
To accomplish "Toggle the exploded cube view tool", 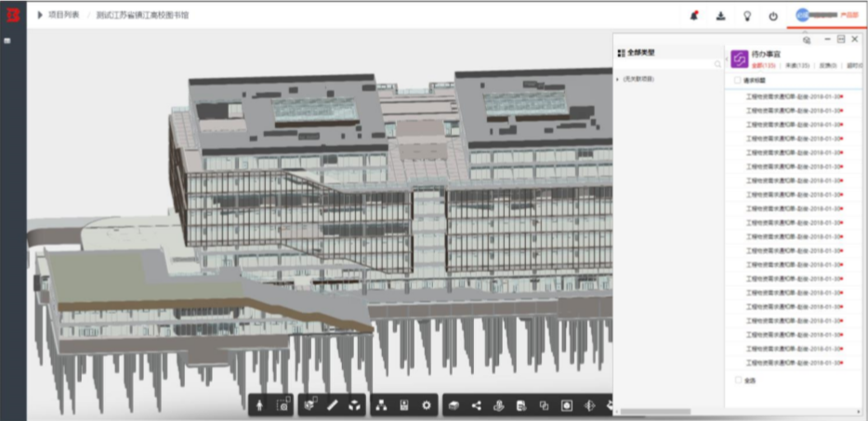I will pyautogui.click(x=354, y=405).
